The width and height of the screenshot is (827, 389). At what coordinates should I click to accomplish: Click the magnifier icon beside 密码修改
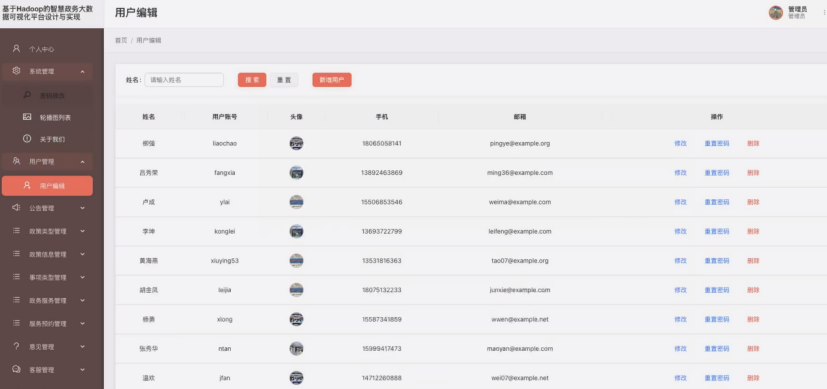click(x=27, y=95)
